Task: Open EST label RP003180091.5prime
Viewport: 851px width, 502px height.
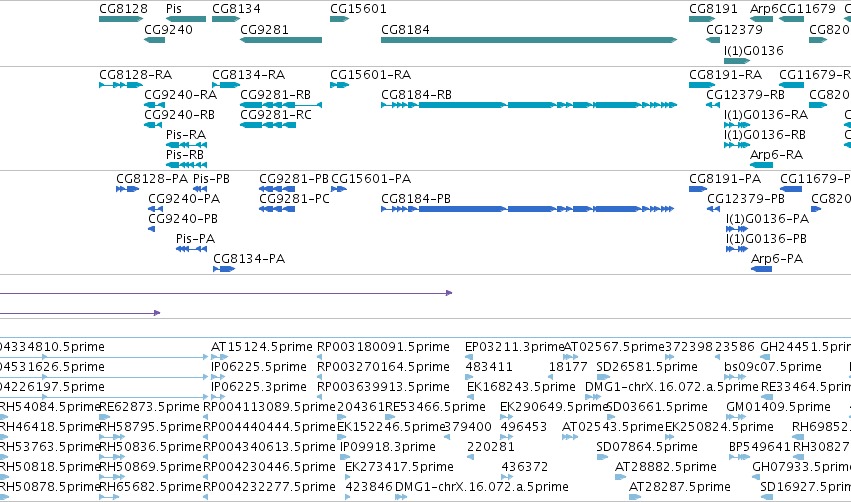Action: click(383, 347)
